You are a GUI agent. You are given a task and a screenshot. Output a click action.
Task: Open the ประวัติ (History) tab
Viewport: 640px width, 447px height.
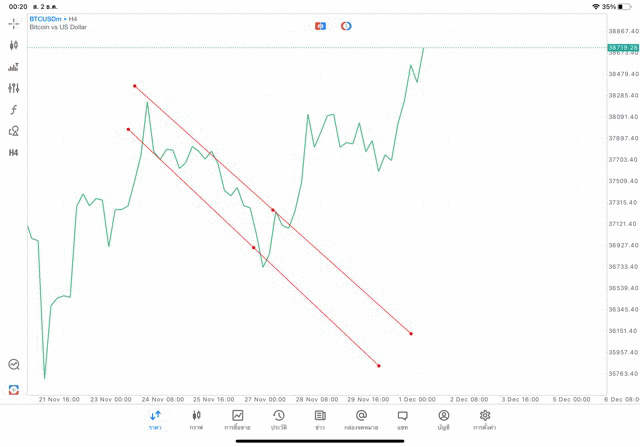(x=279, y=419)
